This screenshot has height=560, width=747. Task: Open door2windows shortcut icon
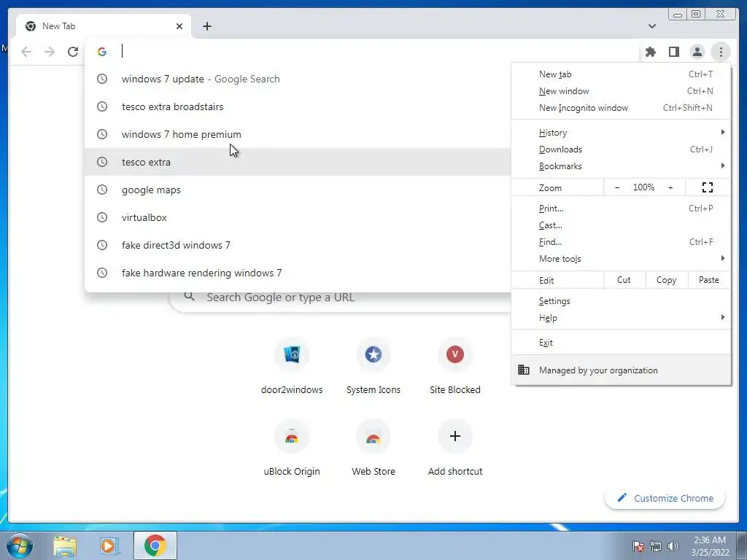coord(292,355)
